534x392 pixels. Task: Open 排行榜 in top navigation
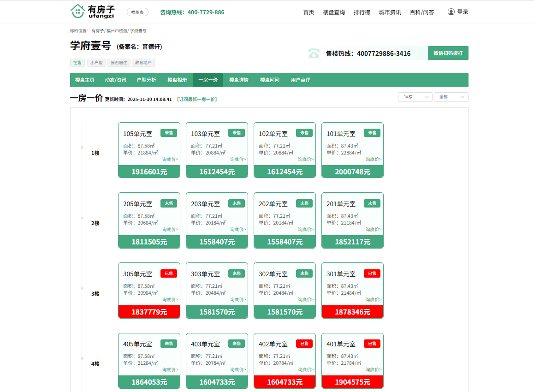[362, 12]
